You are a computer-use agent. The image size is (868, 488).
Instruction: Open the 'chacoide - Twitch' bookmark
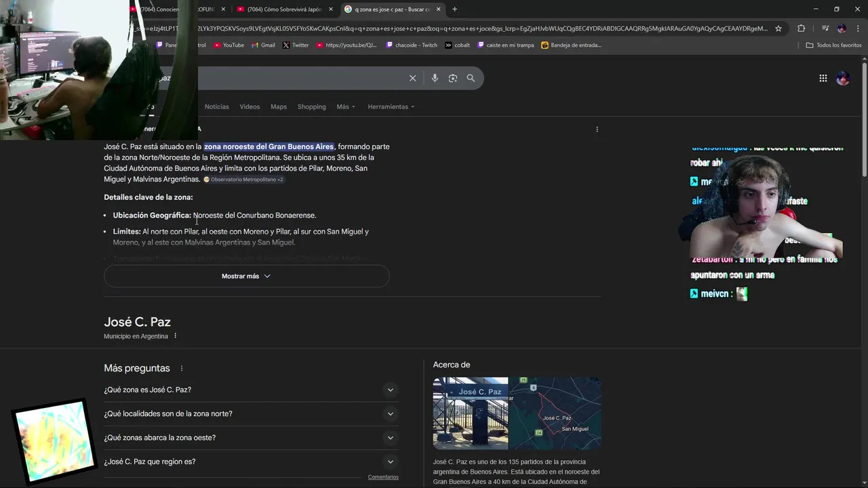[412, 45]
